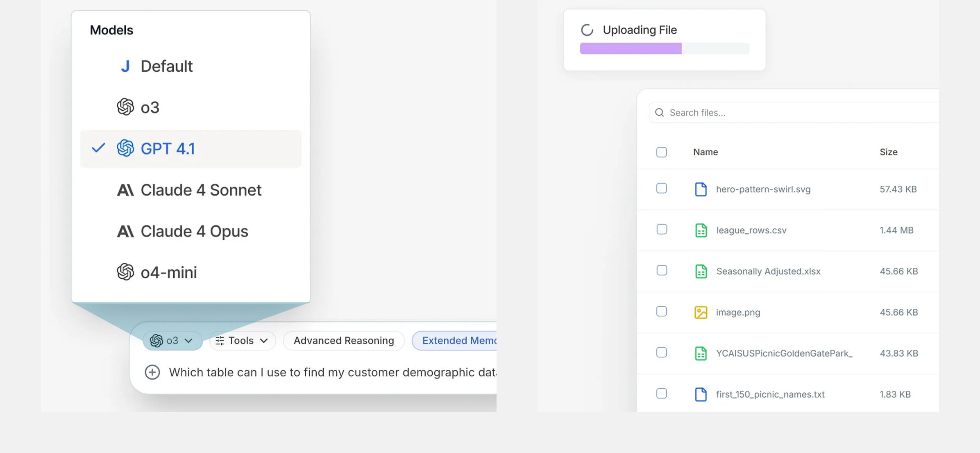The image size is (980, 453).
Task: Click the blue J icon beside Default
Action: 125,66
